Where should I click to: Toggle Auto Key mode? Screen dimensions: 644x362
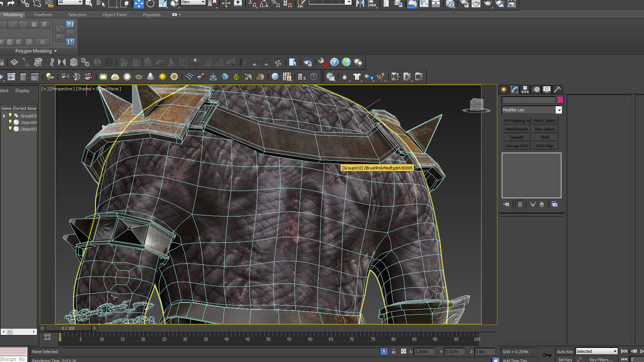coord(565,351)
